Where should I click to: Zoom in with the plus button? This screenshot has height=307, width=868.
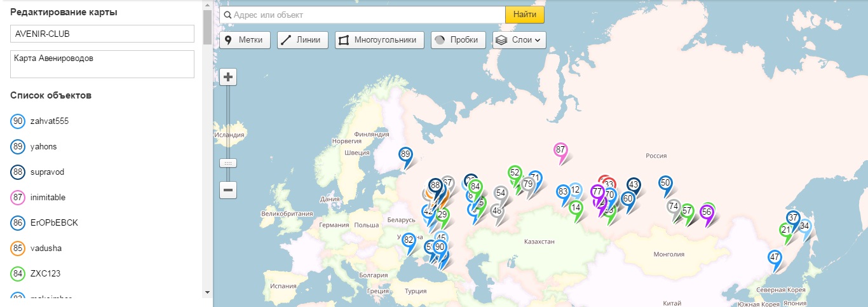click(x=228, y=78)
